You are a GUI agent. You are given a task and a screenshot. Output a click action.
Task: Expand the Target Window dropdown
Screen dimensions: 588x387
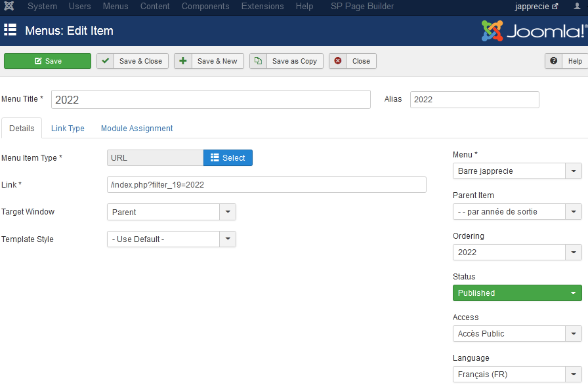pos(171,212)
